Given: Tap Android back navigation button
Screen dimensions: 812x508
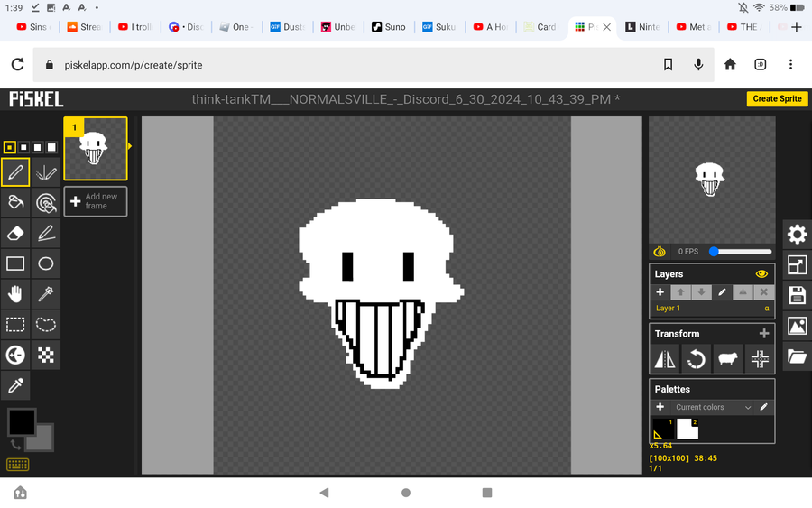Looking at the screenshot, I should click(x=324, y=493).
